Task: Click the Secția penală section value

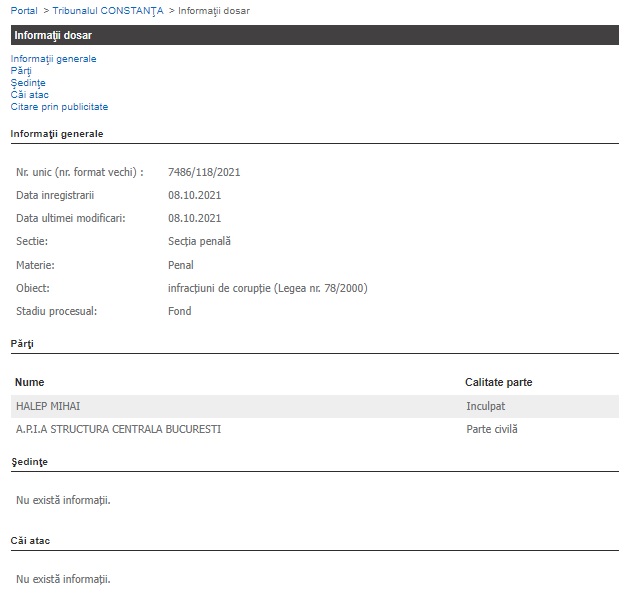Action: tap(199, 242)
